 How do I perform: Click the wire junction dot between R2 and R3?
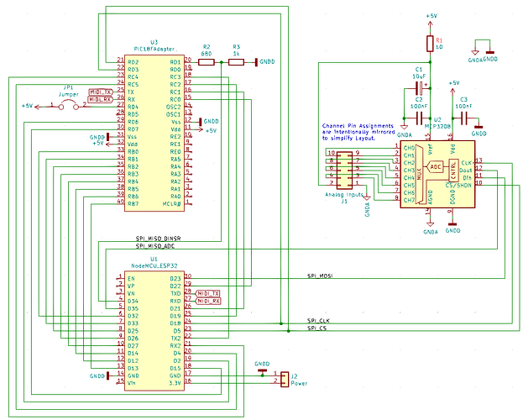coord(221,62)
